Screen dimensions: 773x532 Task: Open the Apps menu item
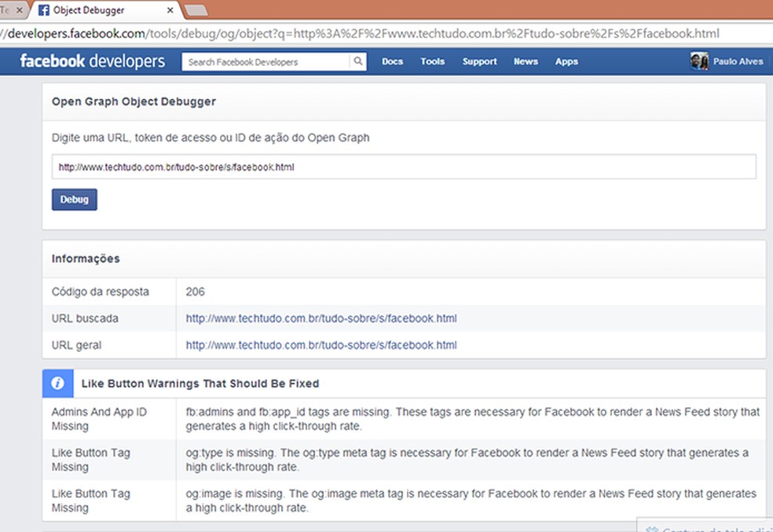[x=566, y=61]
